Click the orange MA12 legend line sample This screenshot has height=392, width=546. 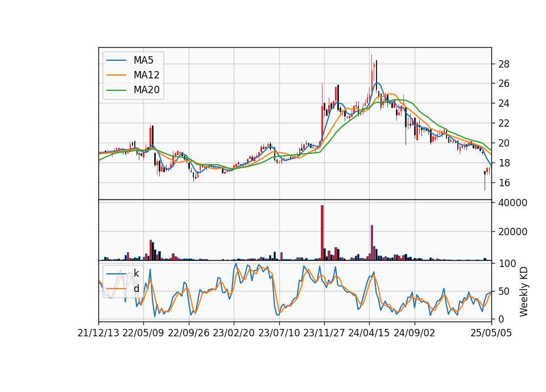tap(116, 75)
